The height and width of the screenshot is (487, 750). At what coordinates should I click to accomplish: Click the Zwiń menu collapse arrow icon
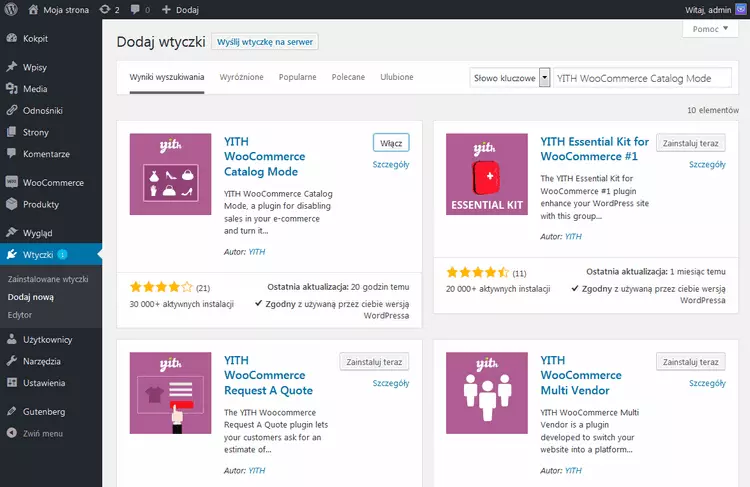12,433
